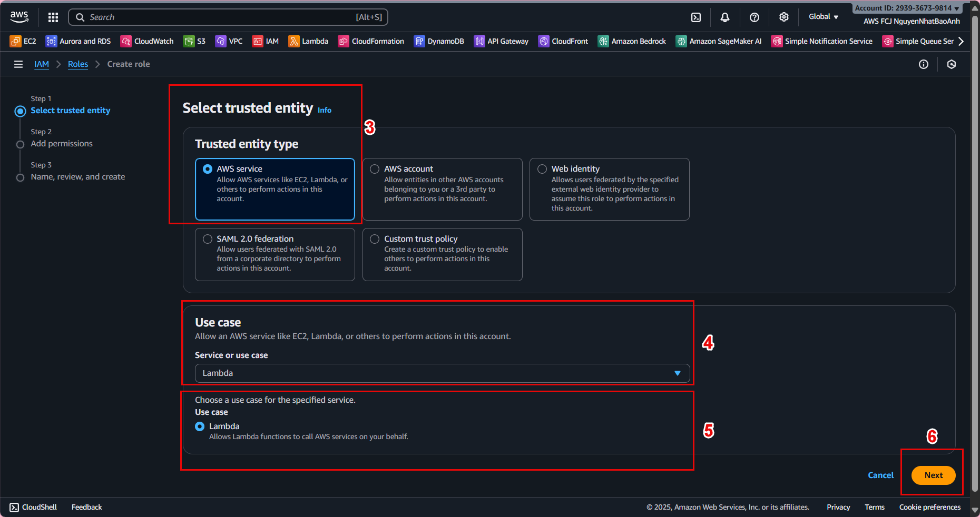Screen dimensions: 980x517
Task: Click the Lambda shortcut icon
Action: (294, 41)
